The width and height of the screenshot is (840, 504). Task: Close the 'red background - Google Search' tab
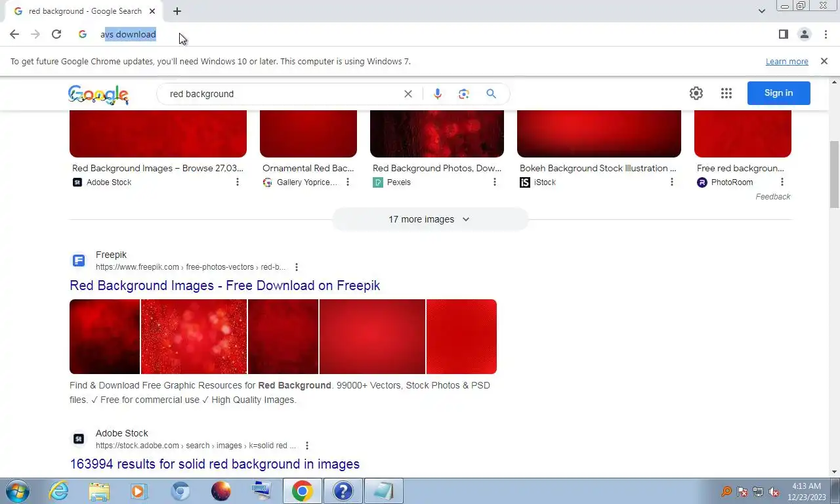click(153, 11)
